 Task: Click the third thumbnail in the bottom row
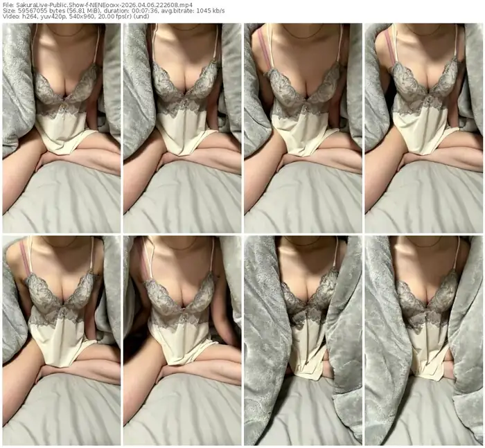click(x=303, y=340)
